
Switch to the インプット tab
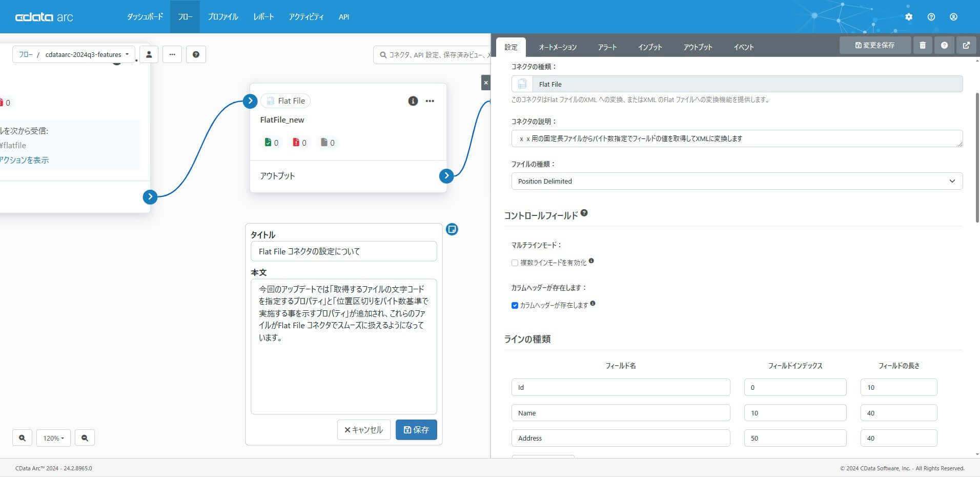pos(650,47)
